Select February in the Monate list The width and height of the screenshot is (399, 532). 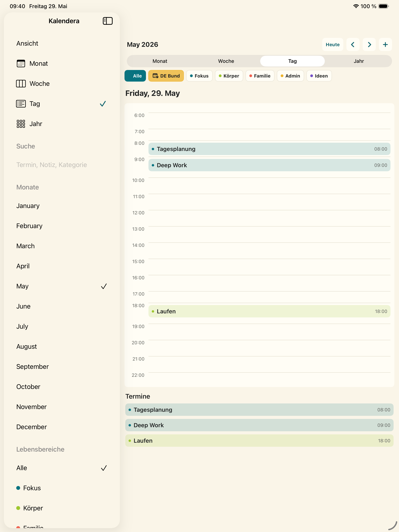tap(62, 226)
